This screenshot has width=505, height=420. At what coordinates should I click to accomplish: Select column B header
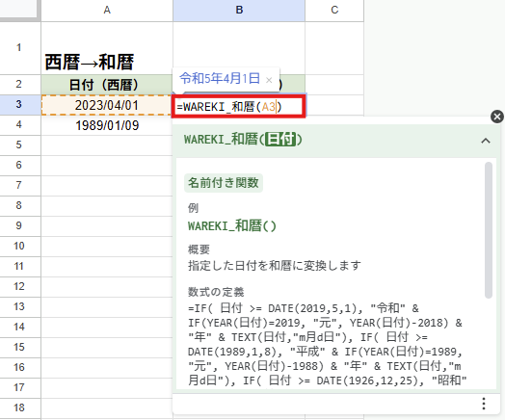(x=239, y=11)
